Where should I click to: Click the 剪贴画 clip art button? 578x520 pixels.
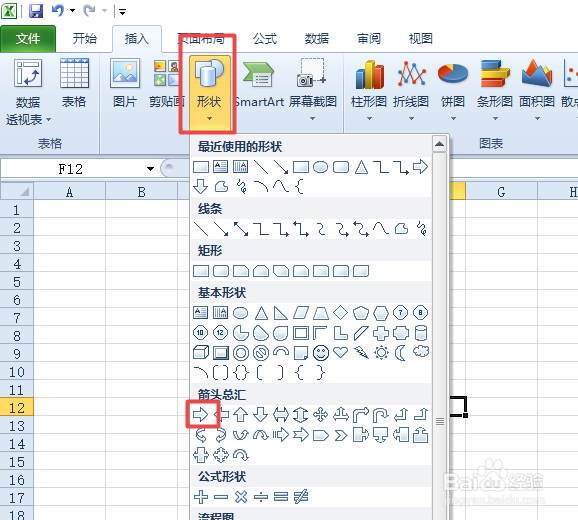167,83
